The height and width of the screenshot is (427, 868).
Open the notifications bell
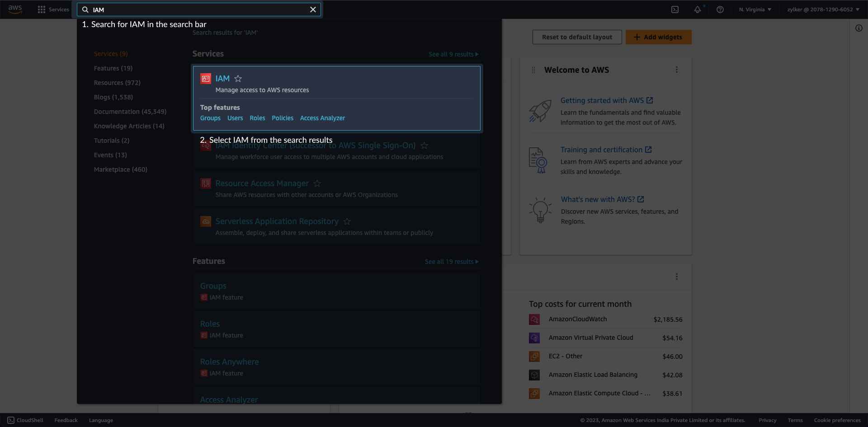click(x=698, y=9)
